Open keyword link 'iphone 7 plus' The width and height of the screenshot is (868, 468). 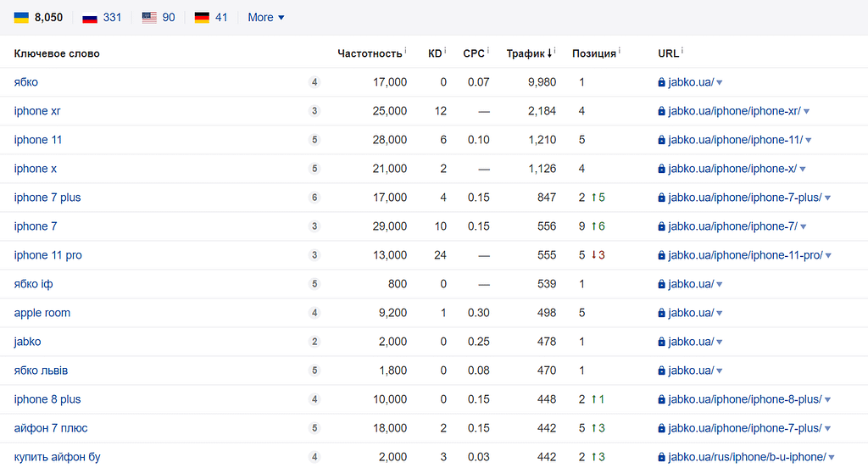(47, 198)
